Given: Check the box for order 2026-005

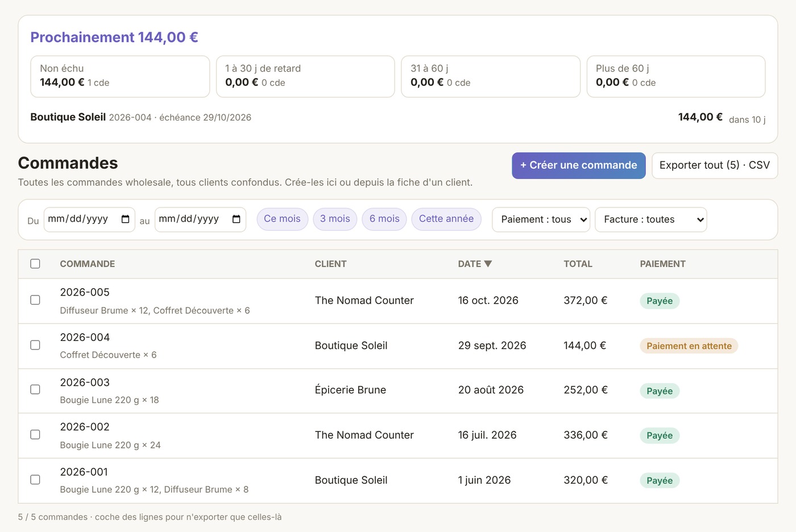Looking at the screenshot, I should (x=35, y=300).
